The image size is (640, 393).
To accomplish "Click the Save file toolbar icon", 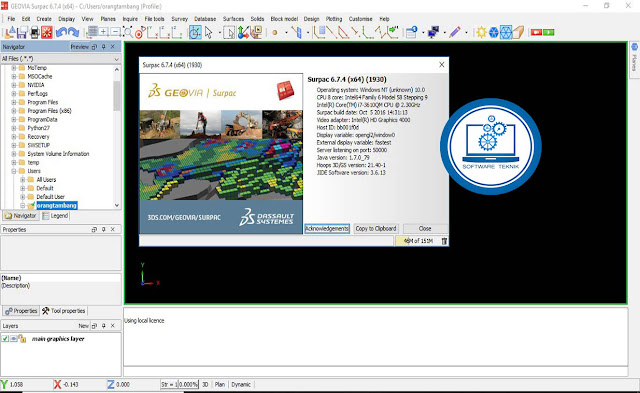I will [x=23, y=32].
